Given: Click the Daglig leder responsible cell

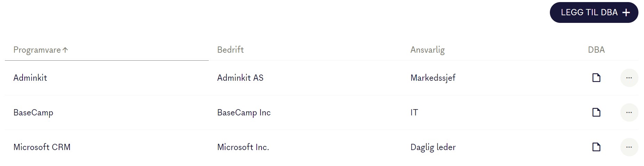Looking at the screenshot, I should pos(433,147).
